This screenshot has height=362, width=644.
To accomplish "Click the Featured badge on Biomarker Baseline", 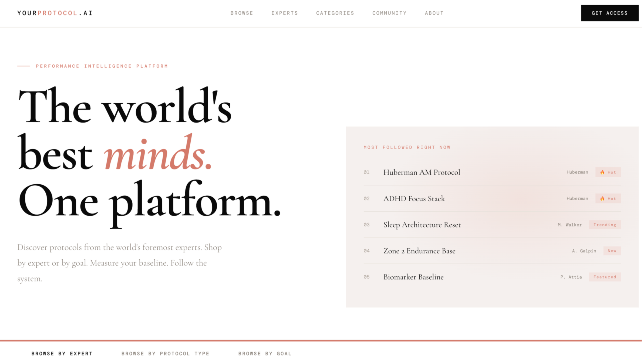I will click(x=605, y=277).
